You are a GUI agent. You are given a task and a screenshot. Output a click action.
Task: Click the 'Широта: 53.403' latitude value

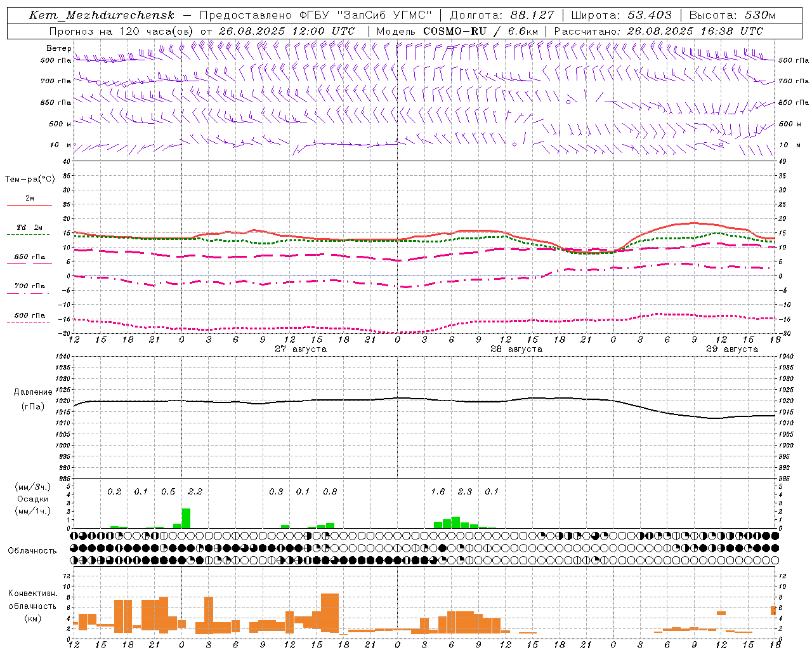tap(621, 15)
